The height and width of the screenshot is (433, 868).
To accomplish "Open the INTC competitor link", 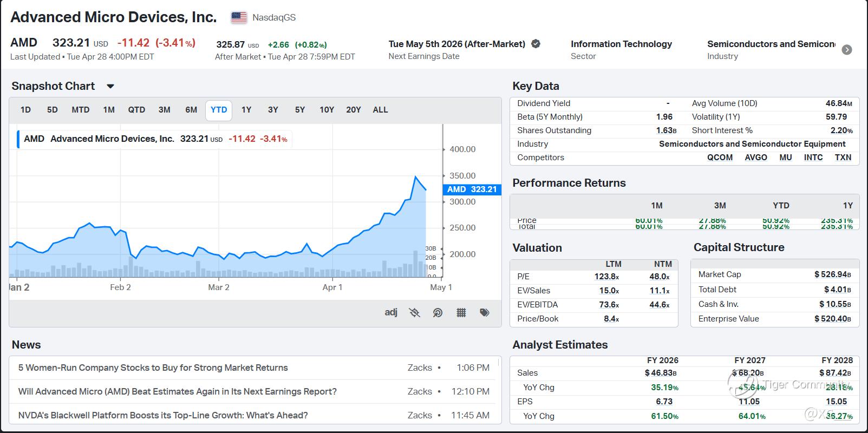I will coord(813,158).
